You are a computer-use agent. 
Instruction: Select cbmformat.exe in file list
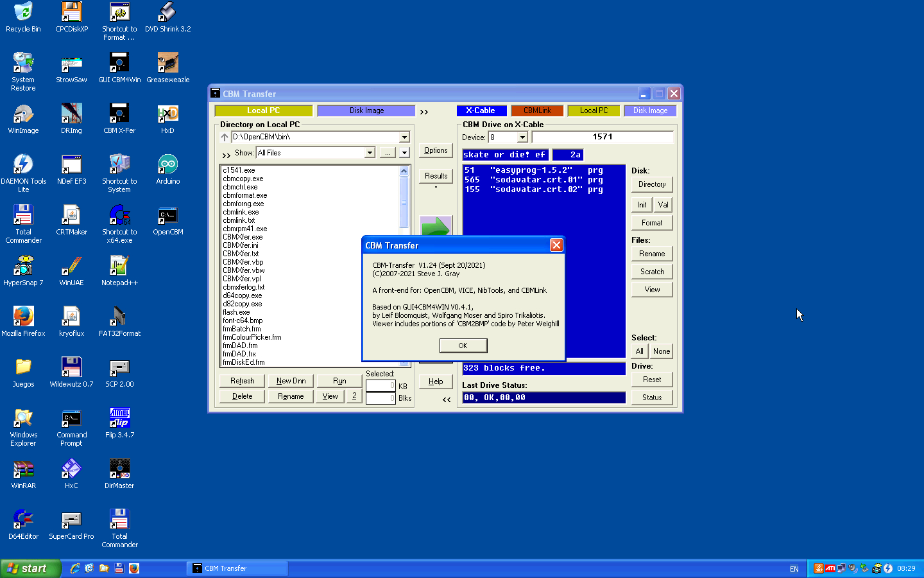pyautogui.click(x=245, y=195)
